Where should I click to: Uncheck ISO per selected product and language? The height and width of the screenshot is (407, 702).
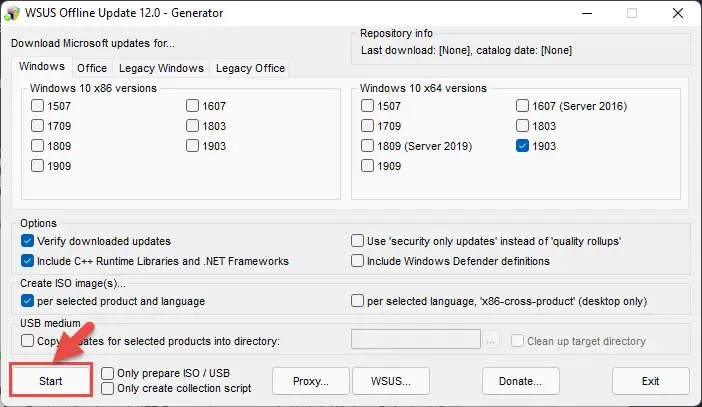pyautogui.click(x=27, y=301)
